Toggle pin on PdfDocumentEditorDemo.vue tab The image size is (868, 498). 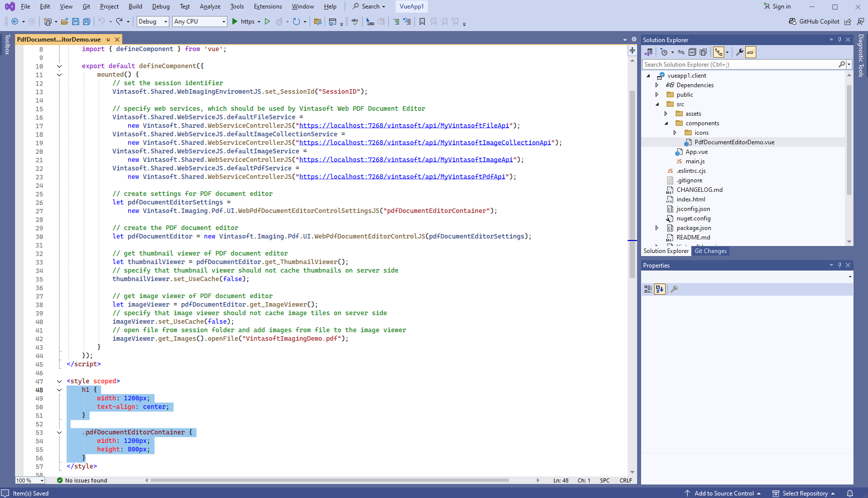point(108,40)
